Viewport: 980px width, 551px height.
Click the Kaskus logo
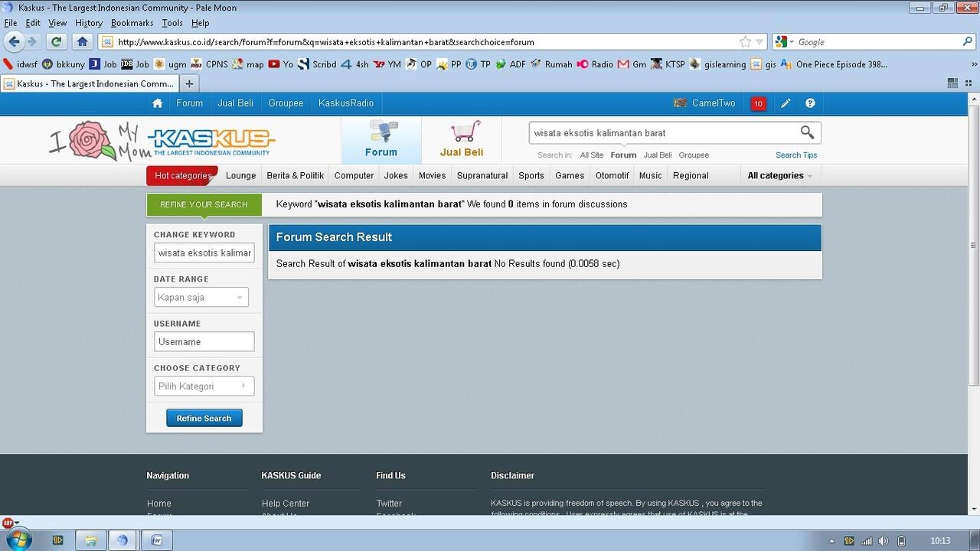pyautogui.click(x=211, y=141)
